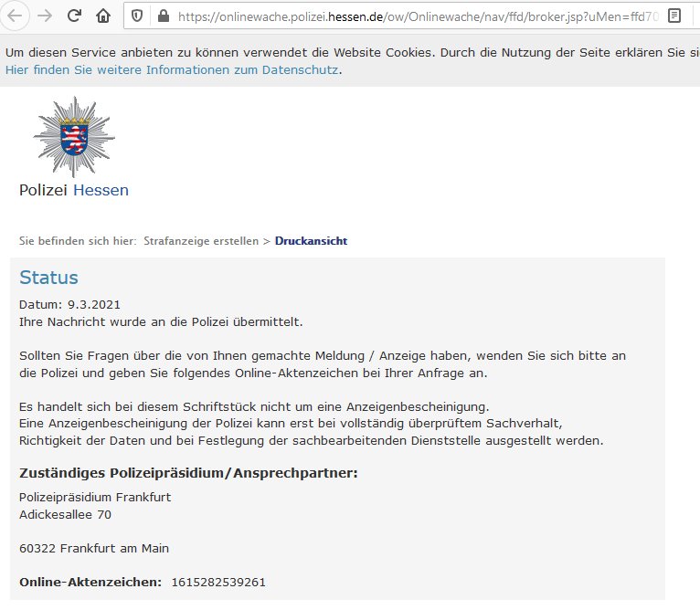Click the browser forward arrow button
The height and width of the screenshot is (610, 700).
point(44,16)
